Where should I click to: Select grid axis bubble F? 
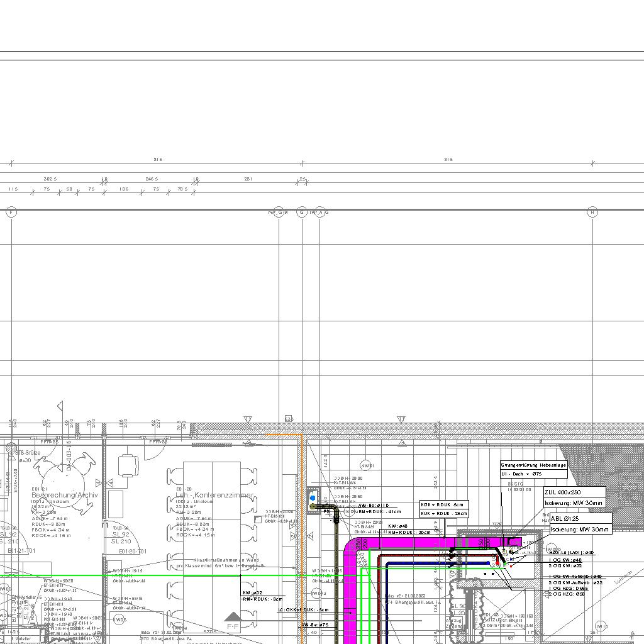[11, 212]
